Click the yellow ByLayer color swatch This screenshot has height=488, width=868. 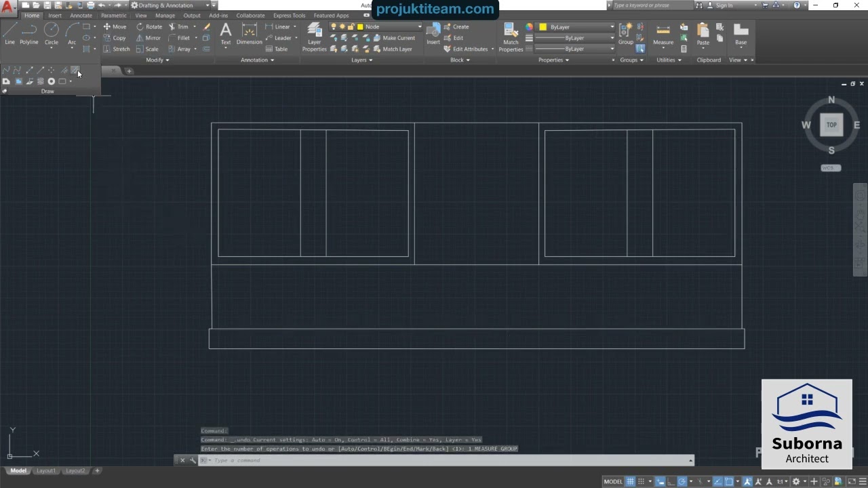pos(543,27)
